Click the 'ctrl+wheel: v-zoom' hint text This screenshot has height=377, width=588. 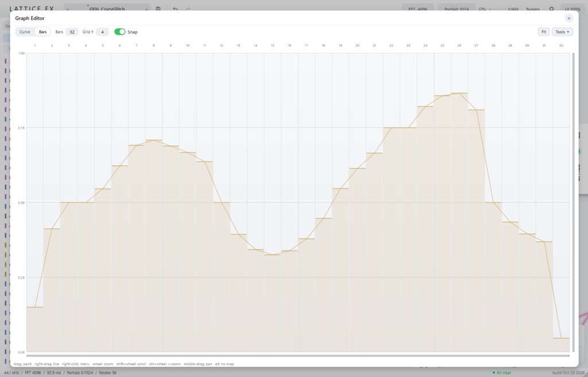165,364
